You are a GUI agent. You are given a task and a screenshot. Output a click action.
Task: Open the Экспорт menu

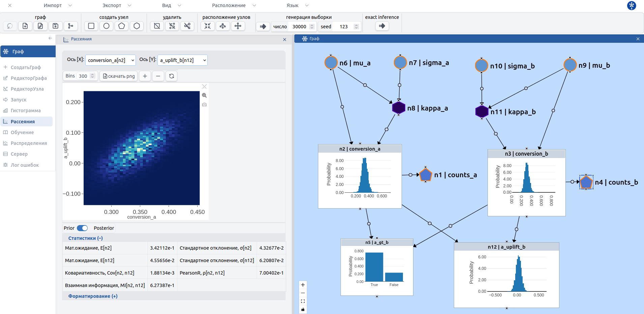click(117, 5)
